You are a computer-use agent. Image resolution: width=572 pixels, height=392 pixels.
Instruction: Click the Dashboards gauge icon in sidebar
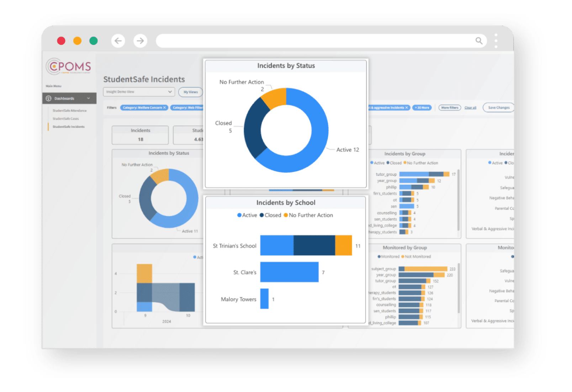49,98
